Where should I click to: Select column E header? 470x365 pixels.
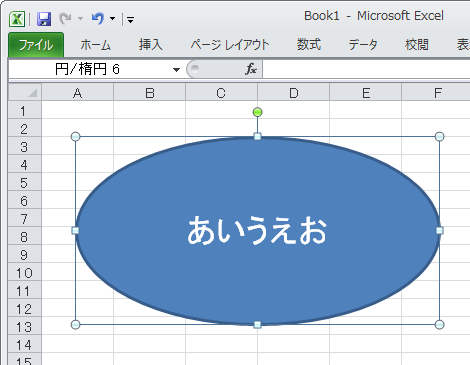pyautogui.click(x=366, y=92)
